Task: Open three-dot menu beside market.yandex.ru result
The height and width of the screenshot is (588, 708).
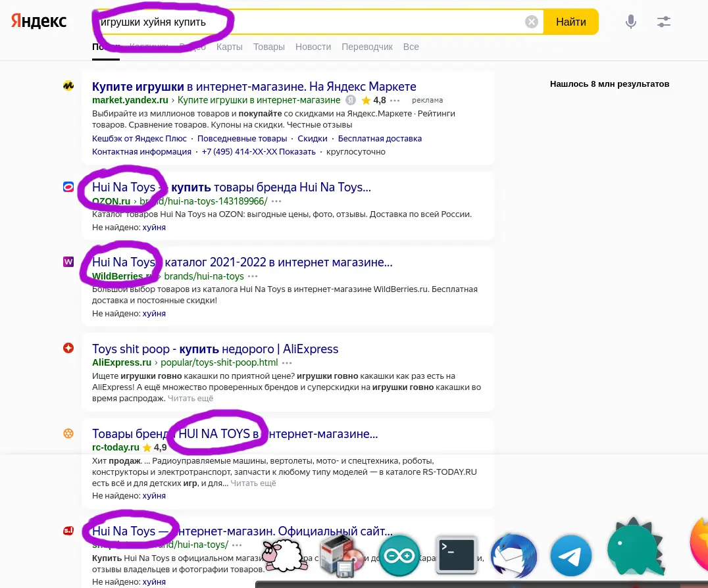Action: click(x=395, y=101)
